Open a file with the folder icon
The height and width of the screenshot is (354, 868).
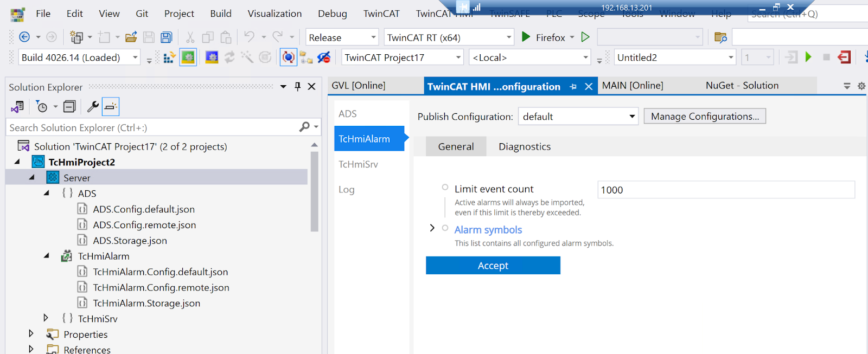click(x=131, y=37)
